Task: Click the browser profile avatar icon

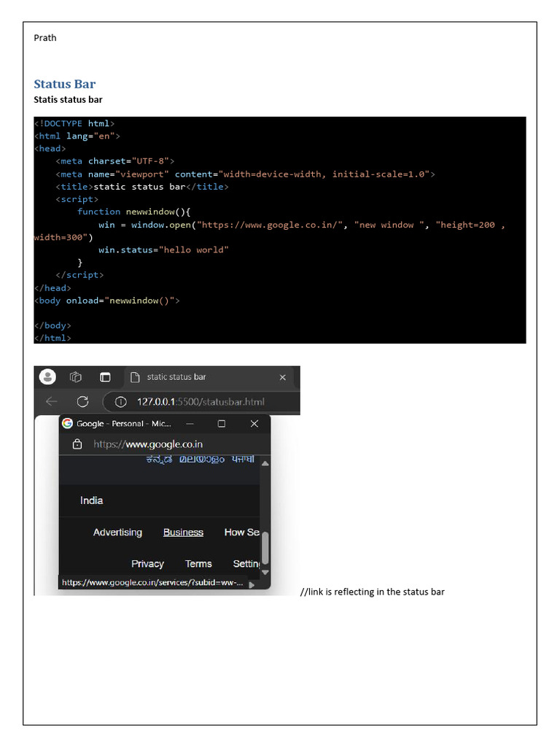Action: point(47,377)
